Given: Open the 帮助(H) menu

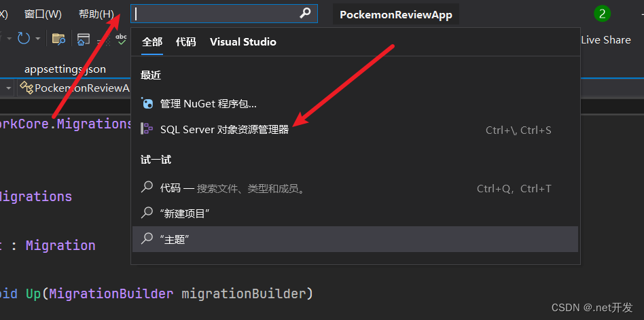Looking at the screenshot, I should click(96, 14).
